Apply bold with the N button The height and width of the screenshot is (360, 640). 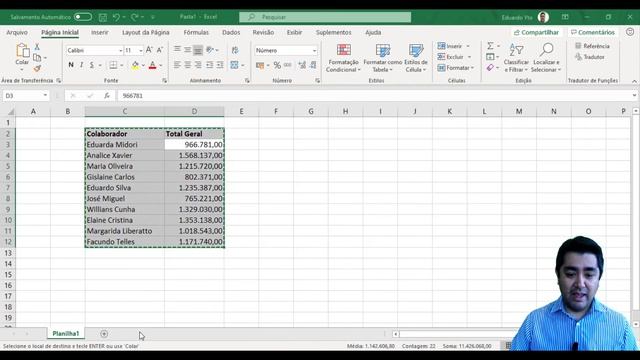tap(71, 65)
